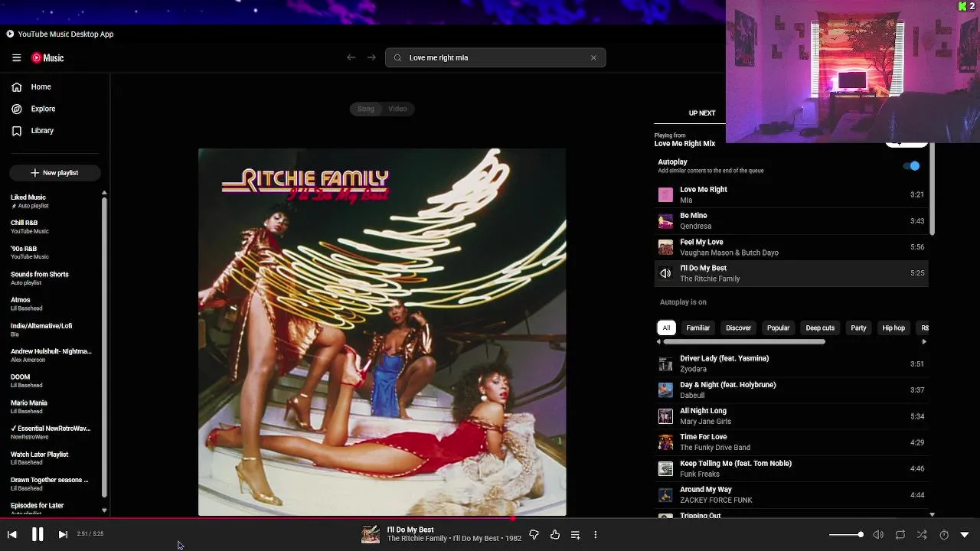Select the Popular filter chip
980x551 pixels.
pyautogui.click(x=778, y=328)
